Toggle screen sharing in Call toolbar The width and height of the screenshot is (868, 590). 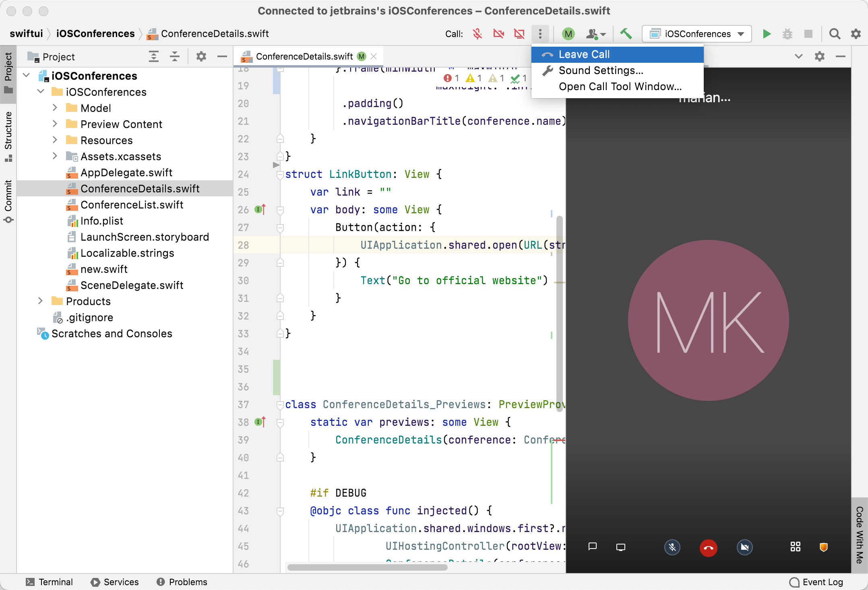click(519, 34)
